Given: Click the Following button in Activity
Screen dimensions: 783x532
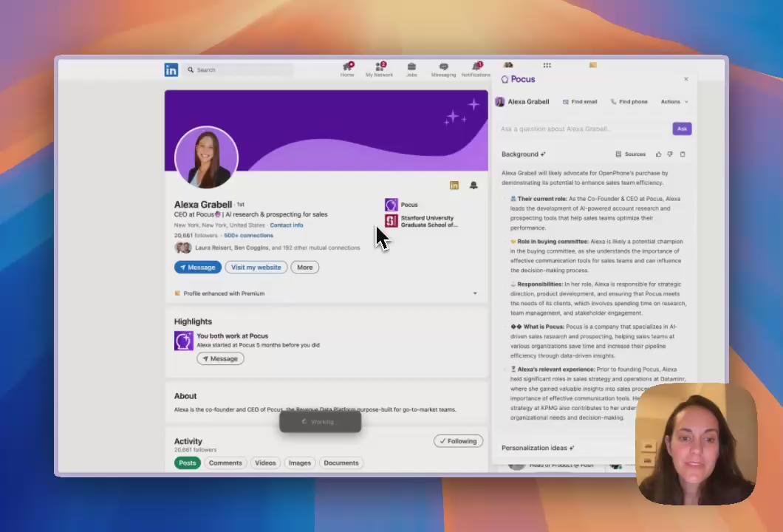Looking at the screenshot, I should coord(458,441).
